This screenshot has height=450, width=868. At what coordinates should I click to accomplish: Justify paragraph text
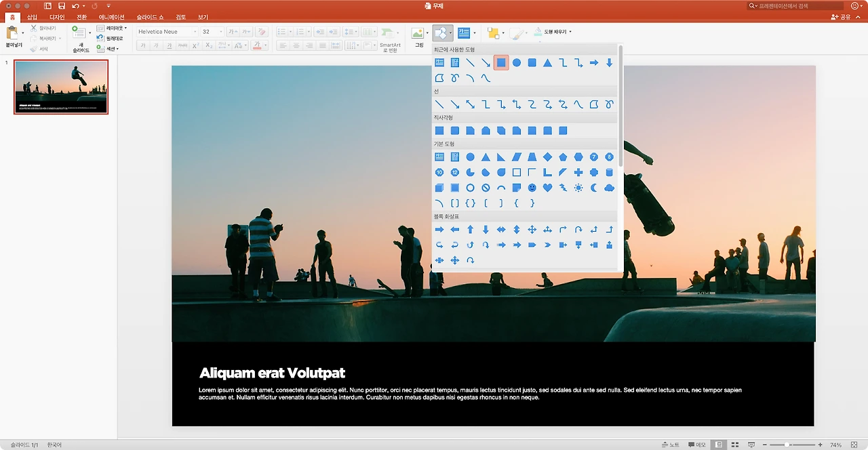(x=324, y=45)
